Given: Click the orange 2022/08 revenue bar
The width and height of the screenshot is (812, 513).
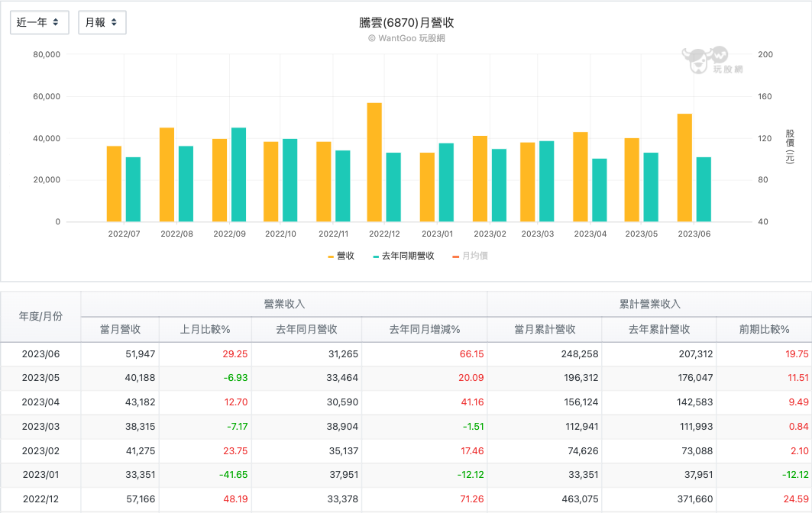Looking at the screenshot, I should (x=167, y=175).
